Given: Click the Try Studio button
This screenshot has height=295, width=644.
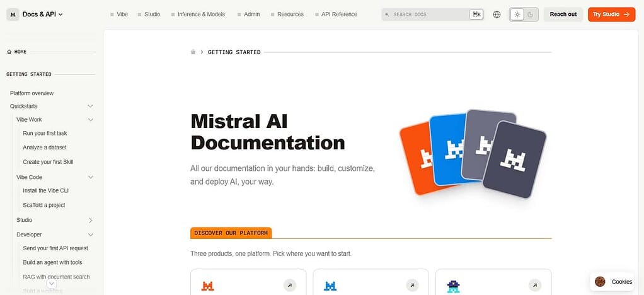Looking at the screenshot, I should (611, 14).
